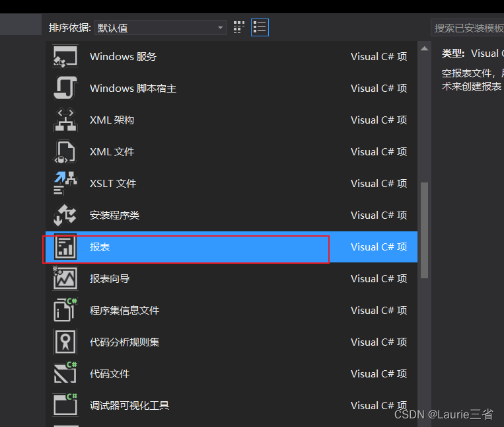This screenshot has width=504, height=427.
Task: Select the 报表向导 wizard icon
Action: (x=65, y=278)
